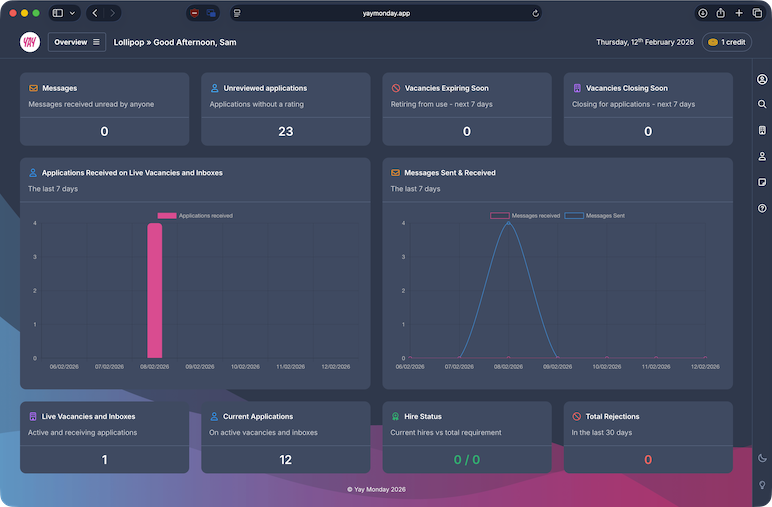Hide the Messages received legend series
This screenshot has height=507, width=772.
(525, 215)
